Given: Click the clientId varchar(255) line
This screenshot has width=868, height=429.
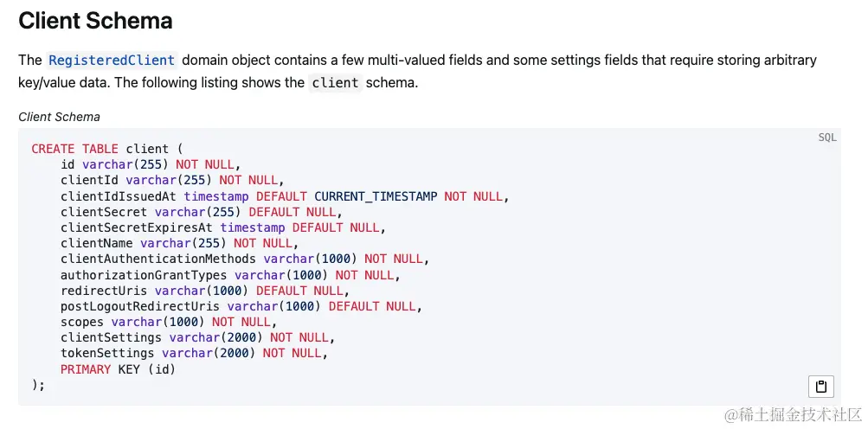Looking at the screenshot, I should coord(170,180).
